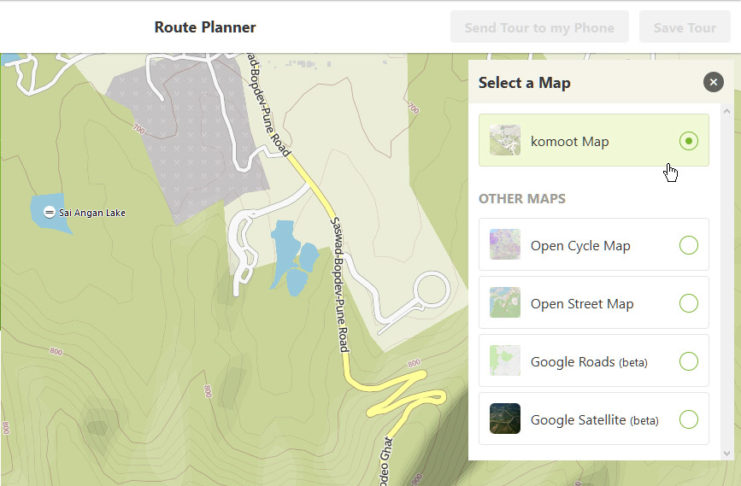Click the Google Satellite (beta) label

(x=594, y=420)
